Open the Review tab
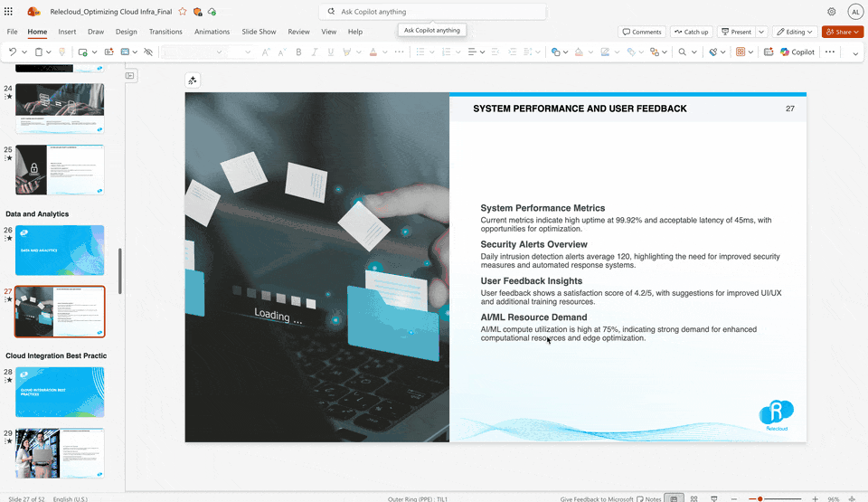The image size is (868, 502). (298, 32)
